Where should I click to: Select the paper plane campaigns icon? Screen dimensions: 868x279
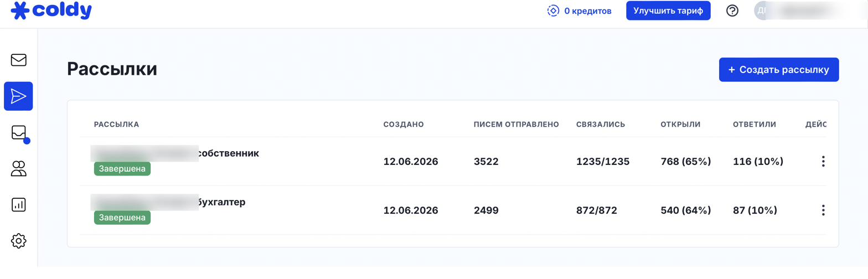pos(18,96)
